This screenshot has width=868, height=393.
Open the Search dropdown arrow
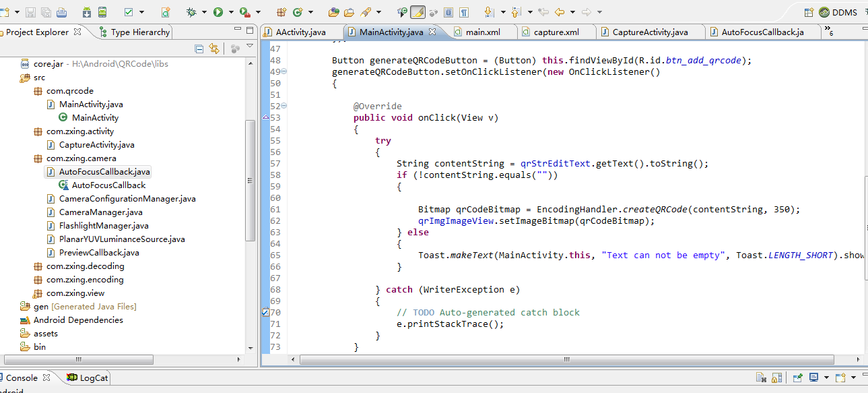tap(378, 12)
